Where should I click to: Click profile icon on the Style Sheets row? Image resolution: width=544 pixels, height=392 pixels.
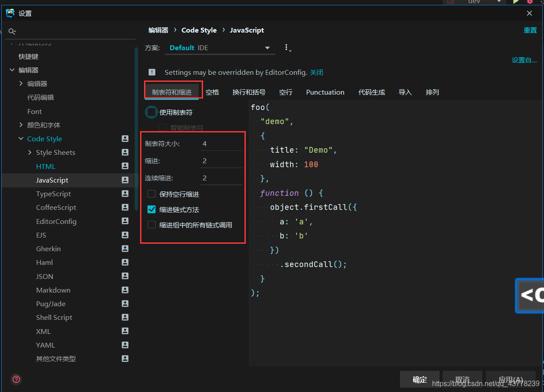tap(125, 152)
